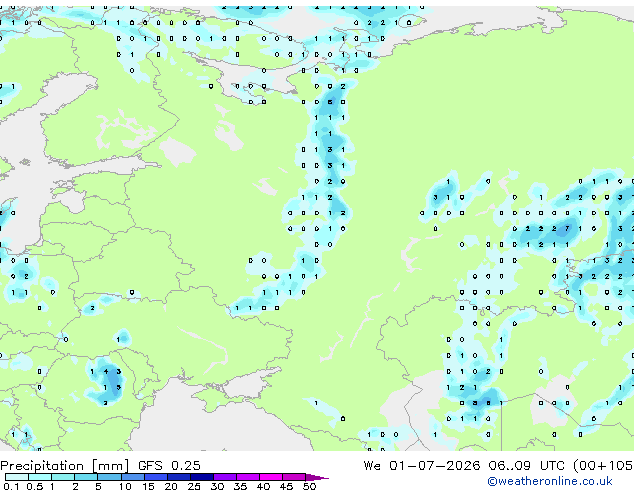Select the 1–2 mm legend color box
Screen dimensions: 634x490
click(63, 477)
